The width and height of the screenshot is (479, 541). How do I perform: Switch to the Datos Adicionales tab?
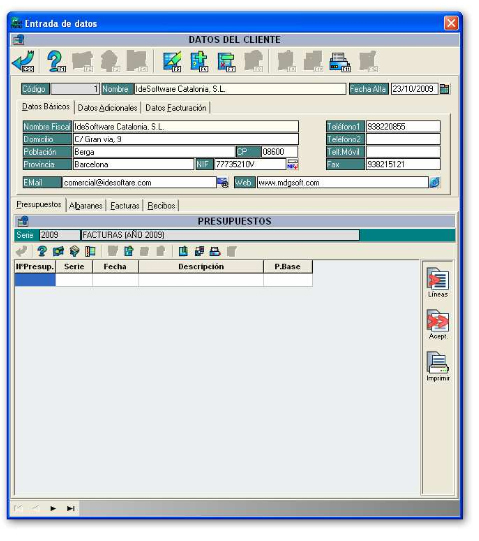pyautogui.click(x=107, y=108)
